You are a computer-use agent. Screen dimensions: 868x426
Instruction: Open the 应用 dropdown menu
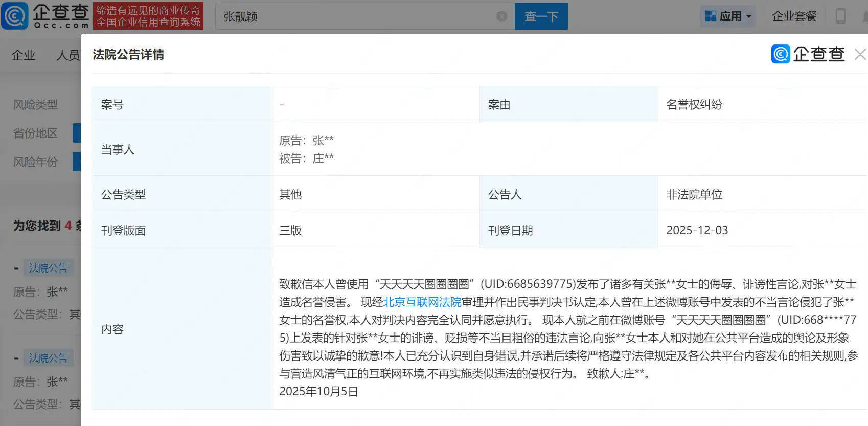tap(728, 16)
